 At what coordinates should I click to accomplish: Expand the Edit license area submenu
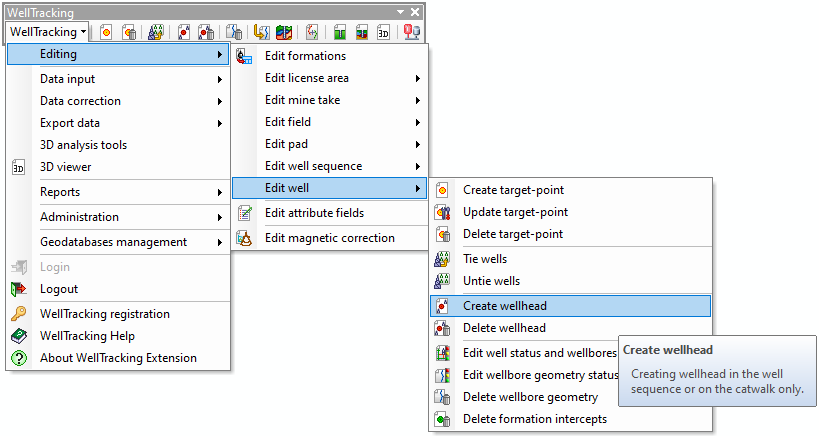pos(330,78)
